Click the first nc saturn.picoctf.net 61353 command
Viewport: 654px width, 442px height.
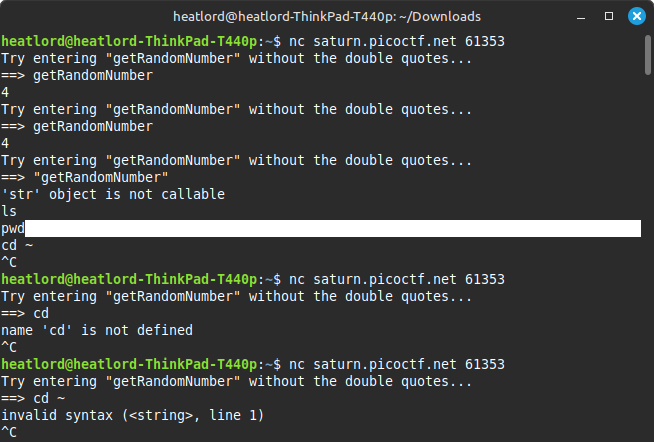[x=397, y=41]
